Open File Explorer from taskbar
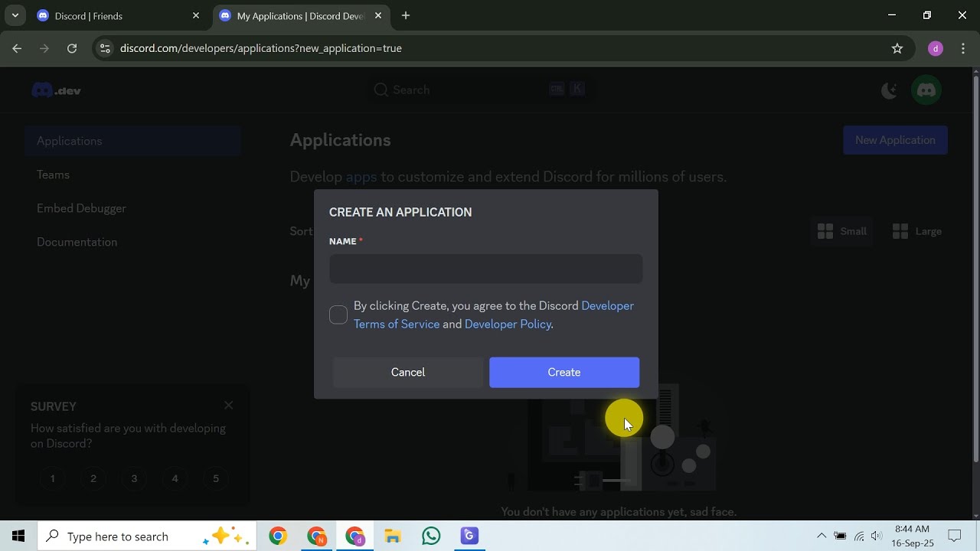The image size is (980, 551). pos(393,536)
